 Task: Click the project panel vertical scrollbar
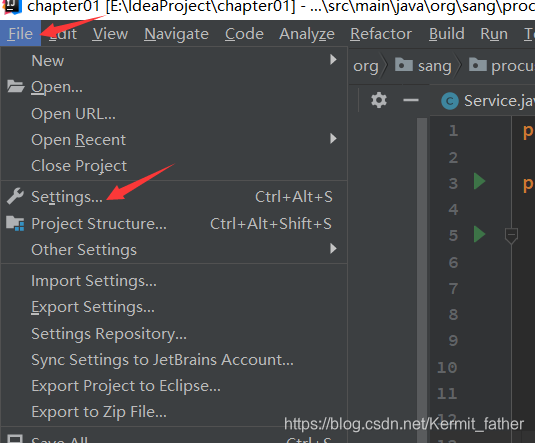coord(422,280)
